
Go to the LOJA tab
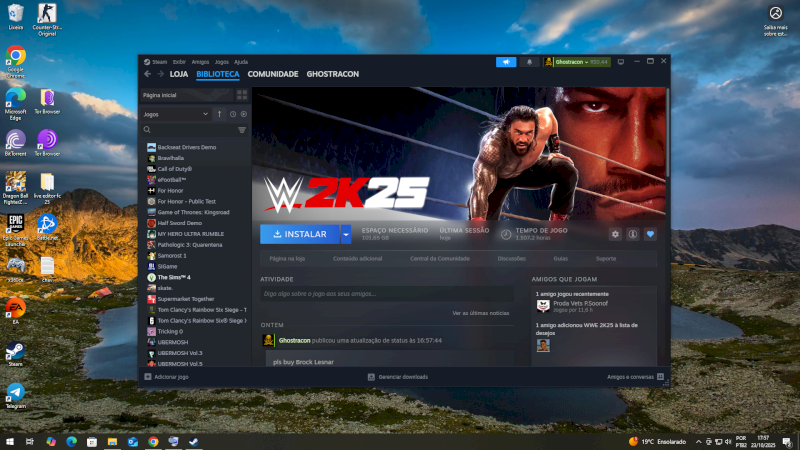(179, 74)
